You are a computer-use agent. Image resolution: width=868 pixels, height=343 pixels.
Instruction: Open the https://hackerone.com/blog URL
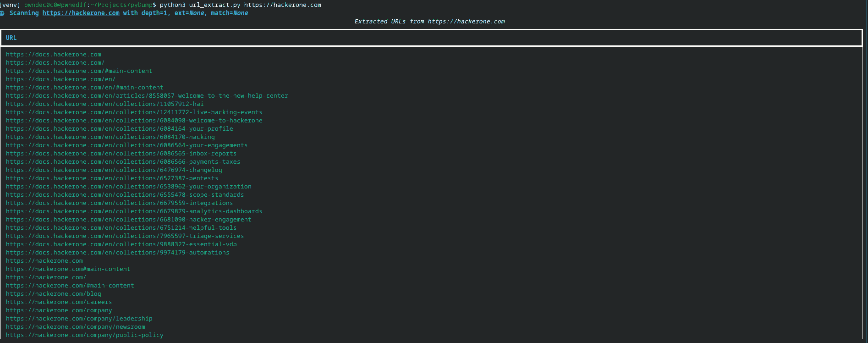pyautogui.click(x=54, y=294)
